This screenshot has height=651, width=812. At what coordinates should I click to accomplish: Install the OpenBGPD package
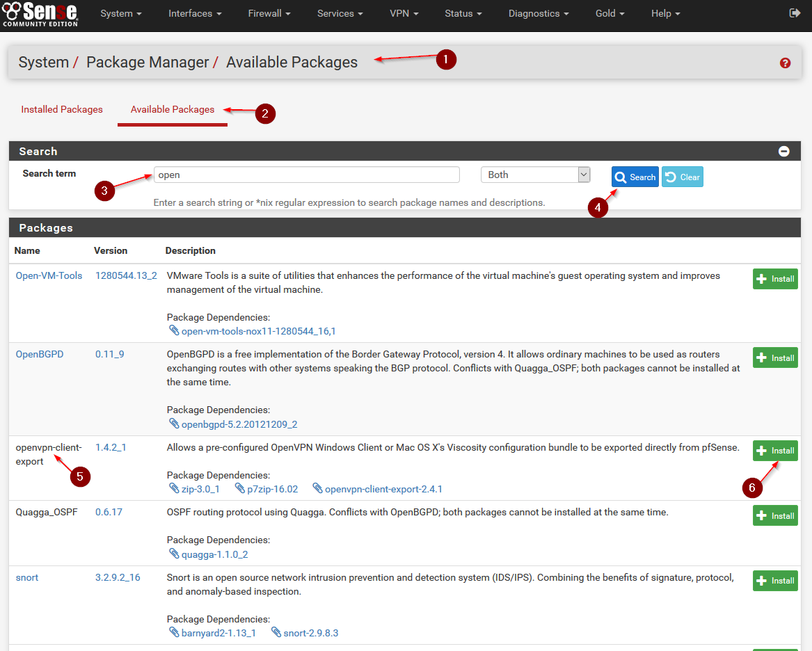[x=775, y=357]
